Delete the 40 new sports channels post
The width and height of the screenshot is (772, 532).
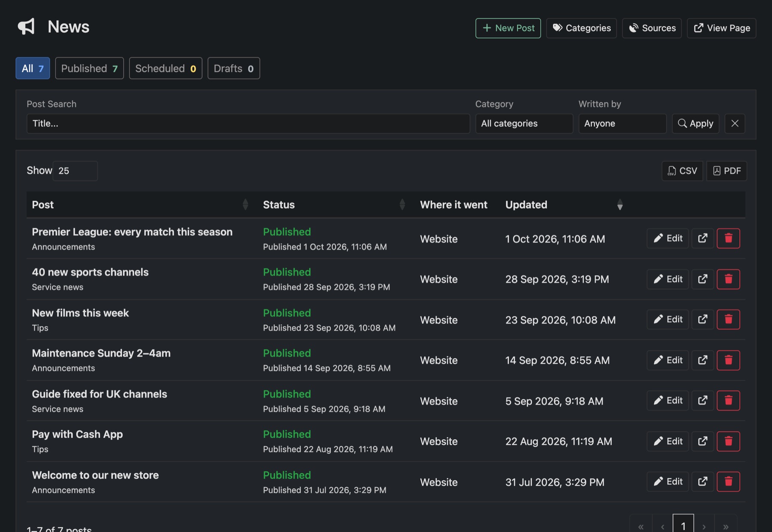(x=728, y=279)
